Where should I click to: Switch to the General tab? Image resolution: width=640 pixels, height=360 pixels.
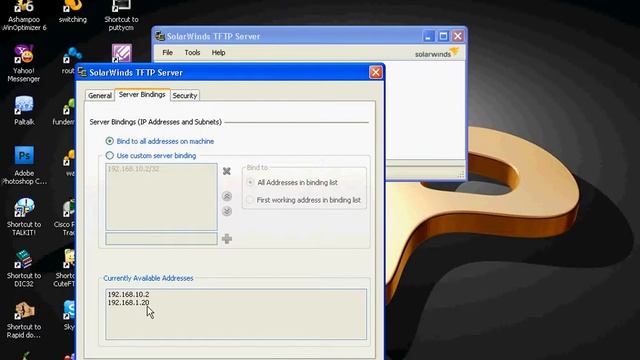point(100,96)
